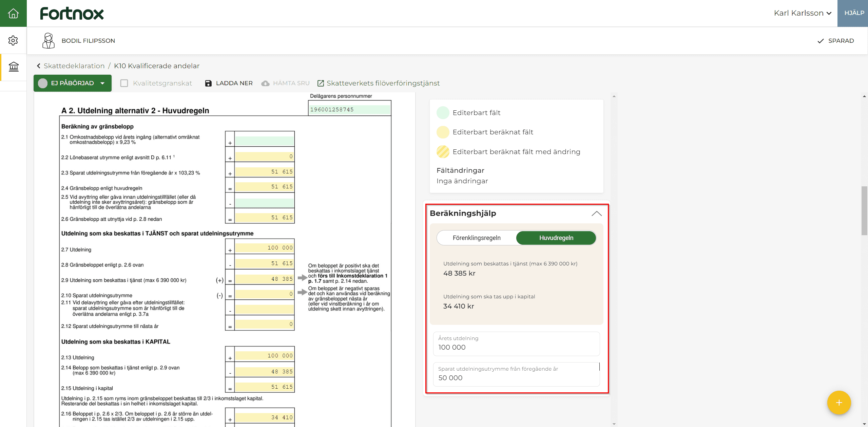
Task: Open the Ej påbörjad status dropdown
Action: coord(73,83)
